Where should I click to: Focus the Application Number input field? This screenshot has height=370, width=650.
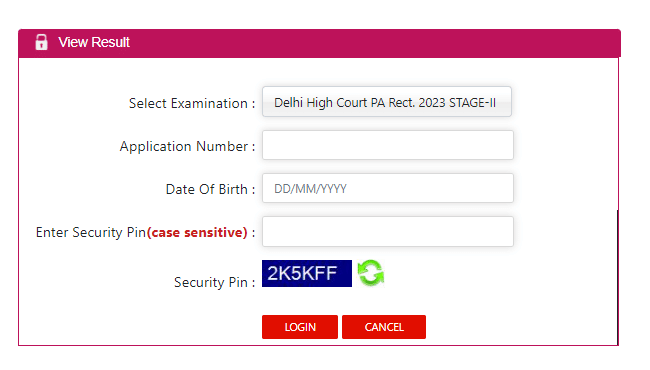[388, 145]
